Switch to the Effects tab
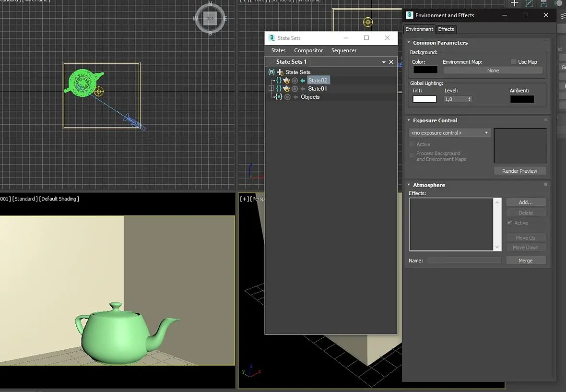Screen dimensions: 566x392 (446, 29)
